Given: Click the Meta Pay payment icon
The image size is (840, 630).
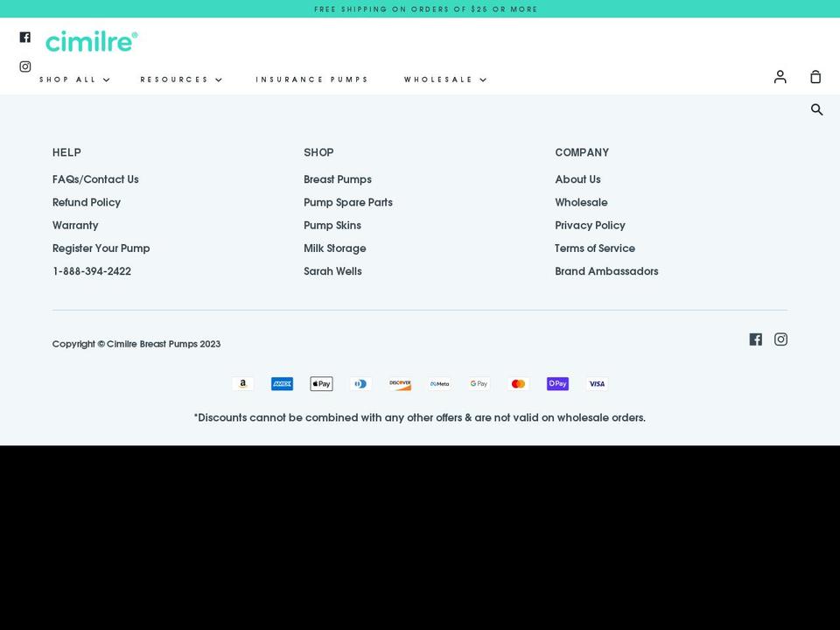Looking at the screenshot, I should click(x=440, y=383).
